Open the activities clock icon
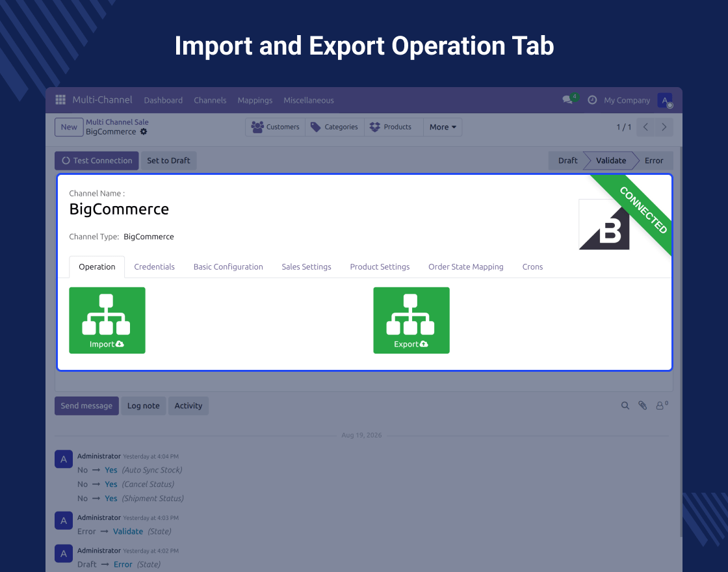This screenshot has width=728, height=572. pos(592,100)
